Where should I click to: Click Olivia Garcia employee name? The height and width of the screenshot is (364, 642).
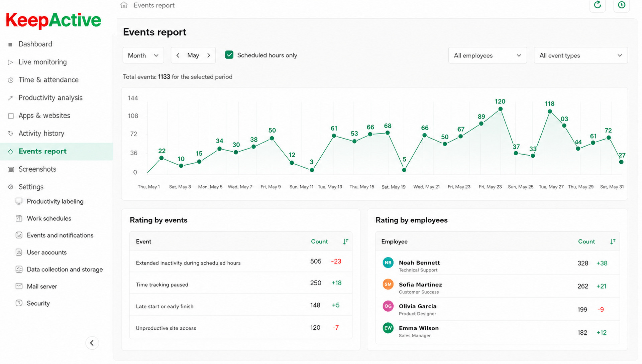418,306
